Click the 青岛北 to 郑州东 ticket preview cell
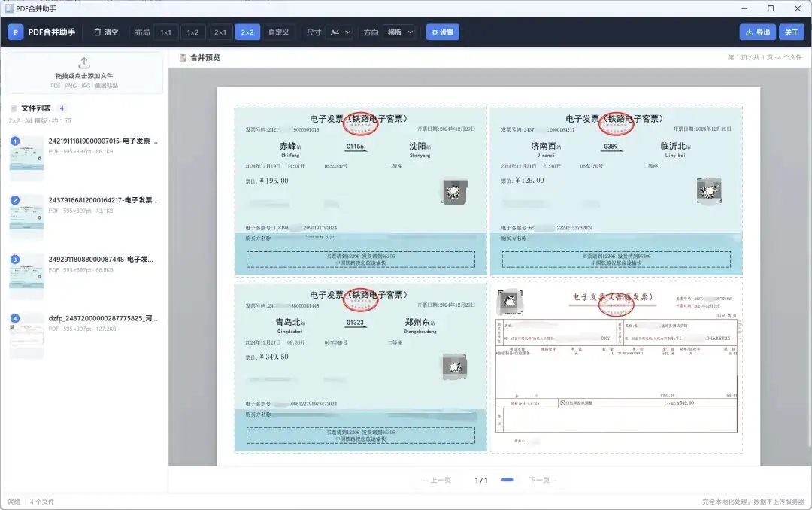The height and width of the screenshot is (510, 812). click(360, 366)
